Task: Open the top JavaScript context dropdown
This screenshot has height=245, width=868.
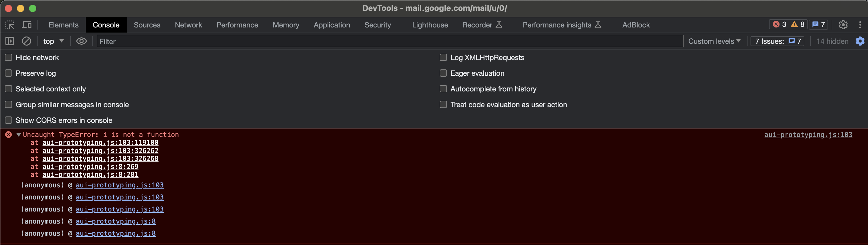Action: (53, 41)
